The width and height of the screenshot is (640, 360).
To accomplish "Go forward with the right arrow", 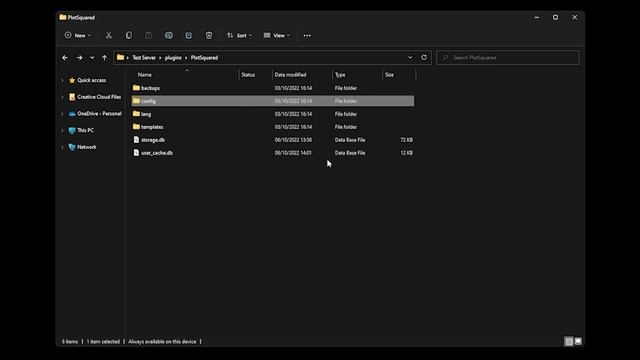I will [x=80, y=58].
